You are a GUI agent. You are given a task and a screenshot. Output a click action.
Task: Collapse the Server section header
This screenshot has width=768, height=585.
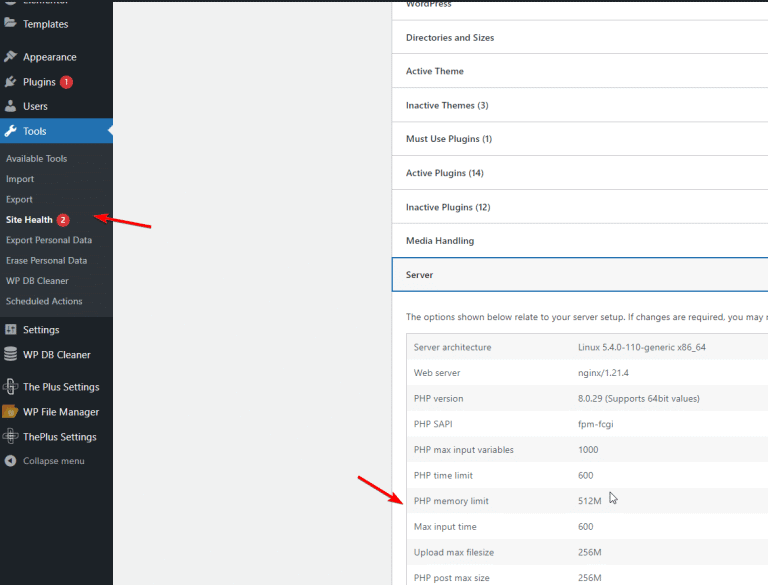420,274
